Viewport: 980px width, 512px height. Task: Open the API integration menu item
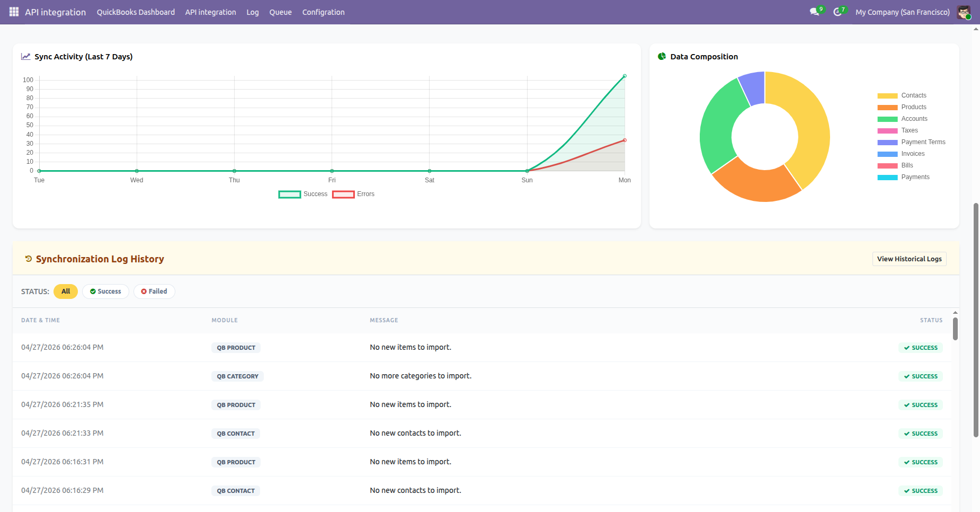click(210, 12)
